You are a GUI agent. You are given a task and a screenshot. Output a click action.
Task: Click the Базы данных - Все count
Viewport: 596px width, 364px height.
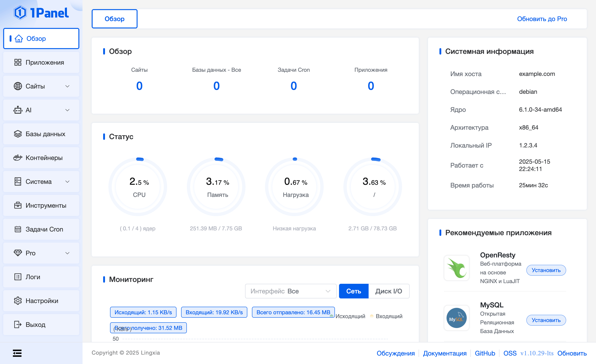[216, 86]
